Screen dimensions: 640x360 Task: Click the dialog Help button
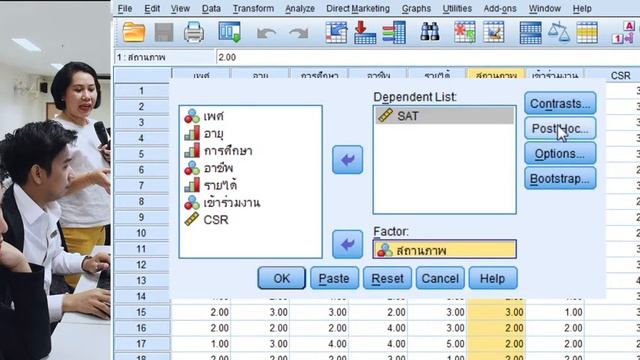pos(493,278)
